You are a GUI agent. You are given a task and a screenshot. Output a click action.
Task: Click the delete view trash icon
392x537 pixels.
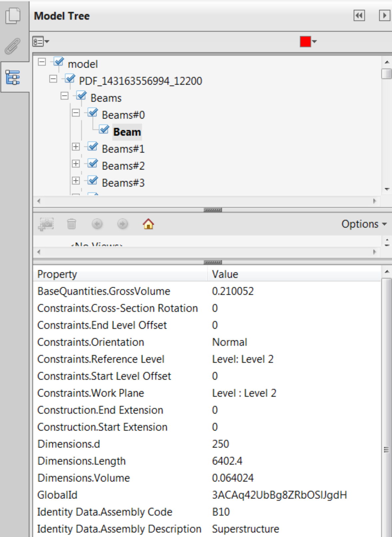[72, 224]
